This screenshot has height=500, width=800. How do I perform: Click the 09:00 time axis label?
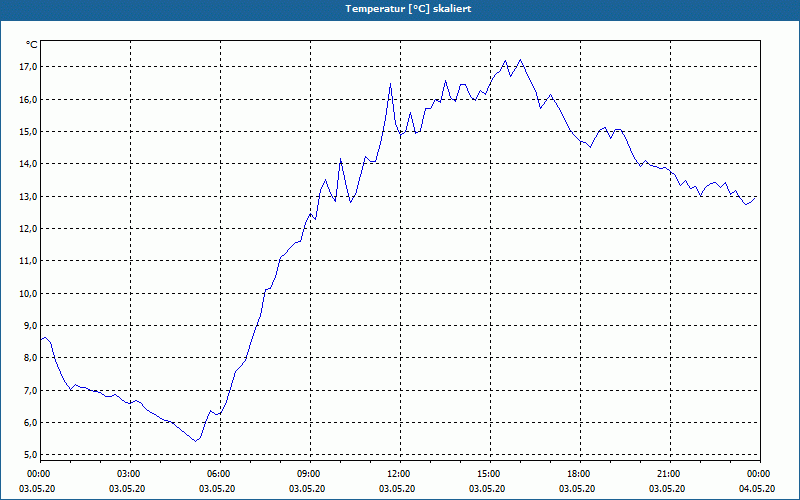coord(310,474)
